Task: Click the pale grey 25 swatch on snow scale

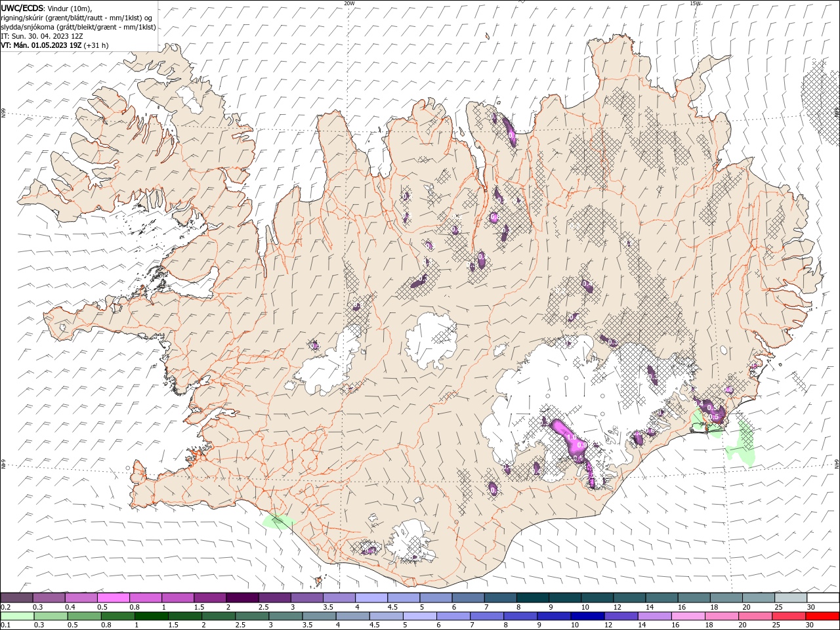Action: click(x=790, y=598)
